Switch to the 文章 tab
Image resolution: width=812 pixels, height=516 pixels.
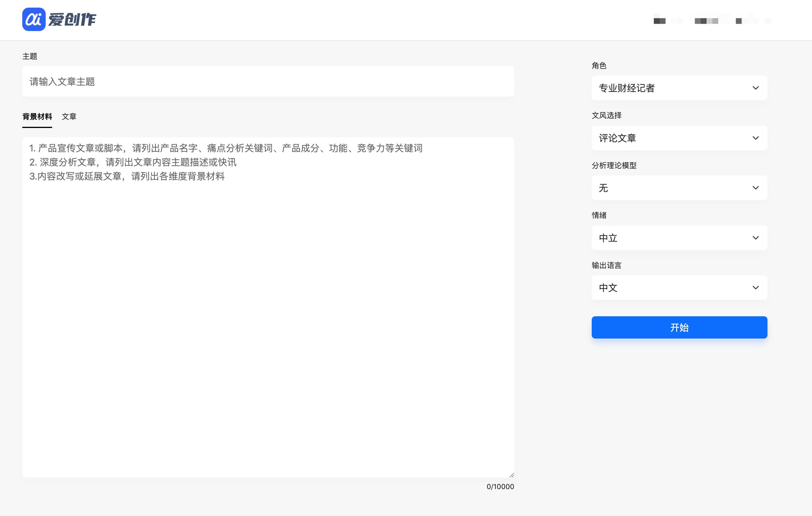click(69, 117)
